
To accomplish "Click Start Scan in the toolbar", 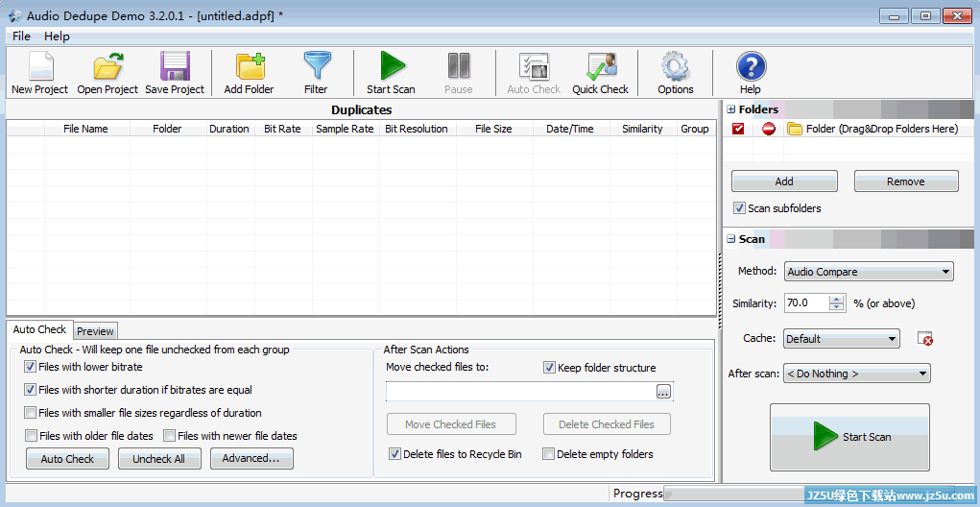I will tap(392, 66).
